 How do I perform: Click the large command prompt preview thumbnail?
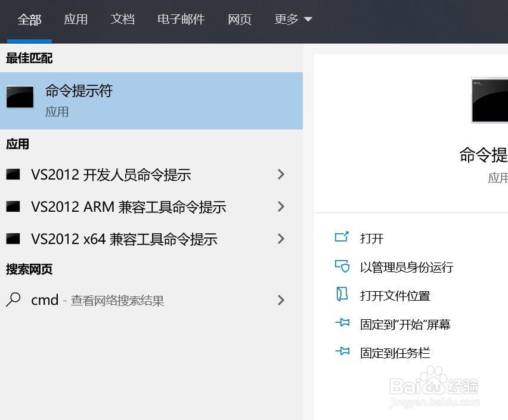490,100
